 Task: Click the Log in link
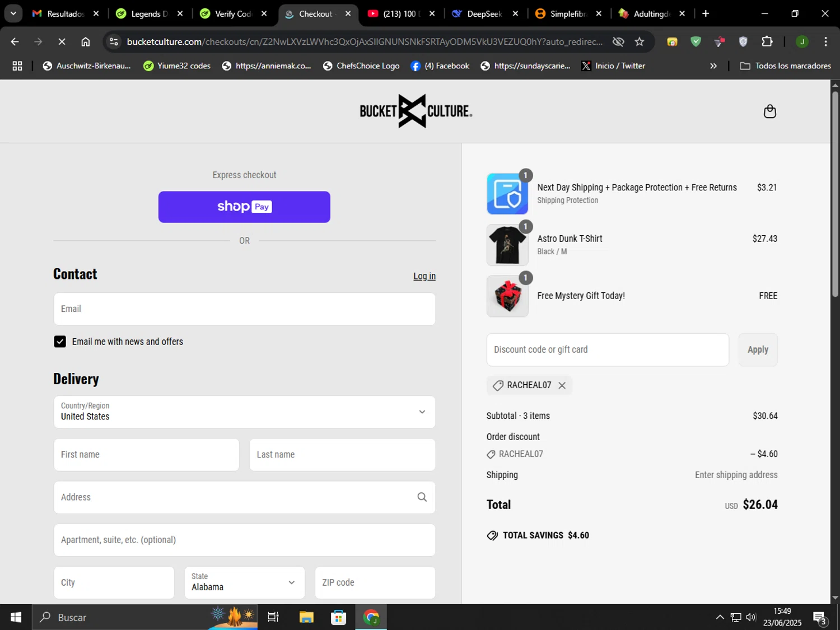click(x=424, y=276)
